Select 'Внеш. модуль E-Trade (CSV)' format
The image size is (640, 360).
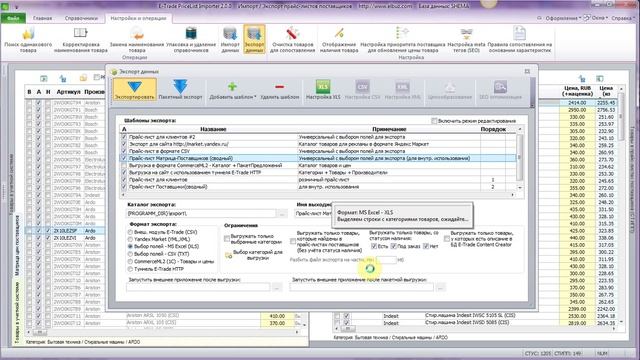[130, 232]
